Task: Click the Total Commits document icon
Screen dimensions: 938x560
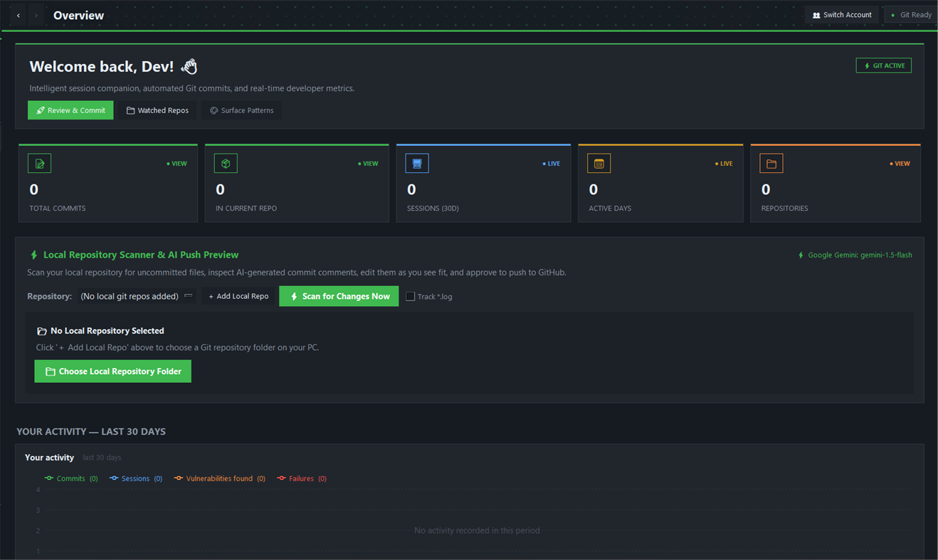Action: (x=39, y=164)
